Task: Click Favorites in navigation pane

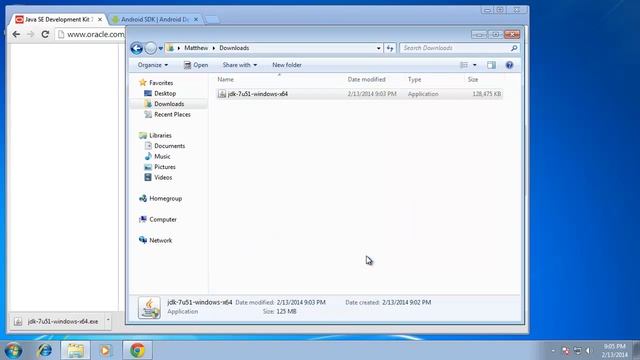Action: point(161,83)
